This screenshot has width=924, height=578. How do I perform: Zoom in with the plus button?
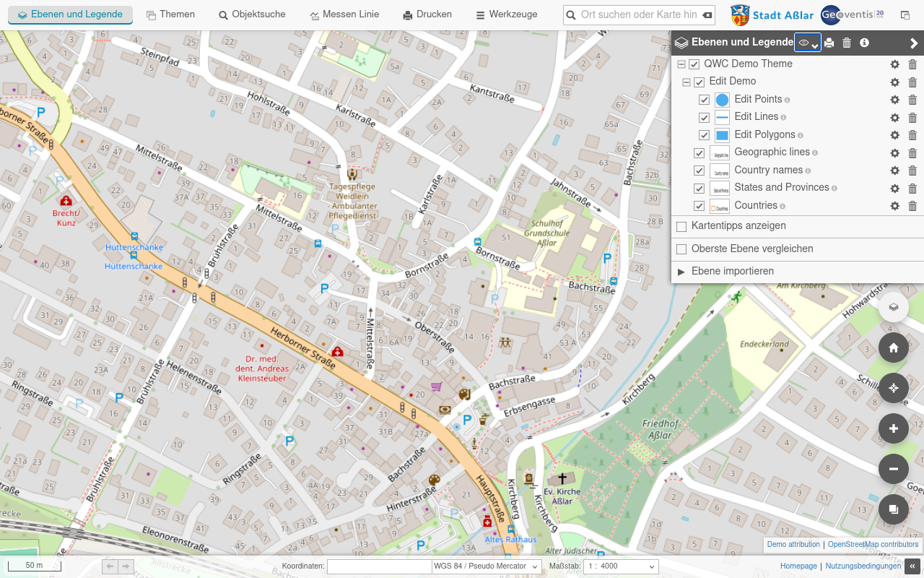[893, 428]
